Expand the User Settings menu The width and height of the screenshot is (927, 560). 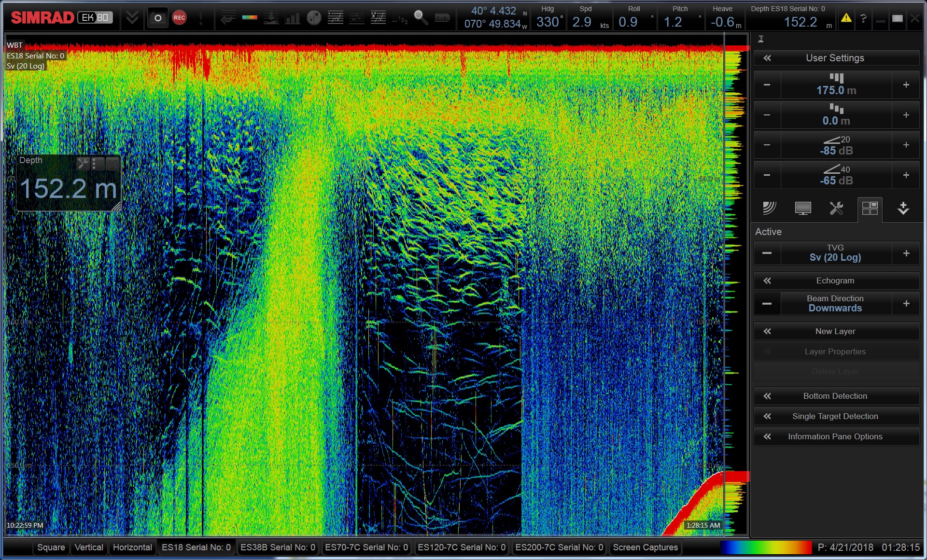click(x=835, y=58)
